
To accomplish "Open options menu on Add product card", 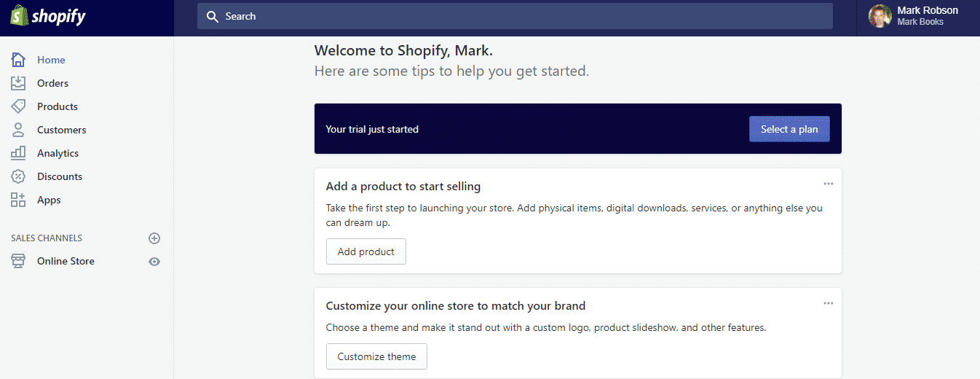I will pos(829,184).
